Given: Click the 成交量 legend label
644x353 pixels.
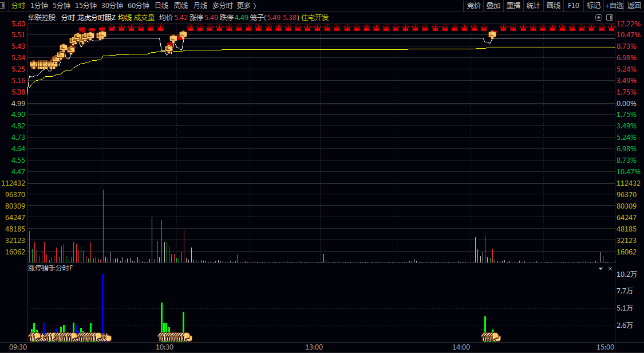Looking at the screenshot, I should pyautogui.click(x=144, y=17).
